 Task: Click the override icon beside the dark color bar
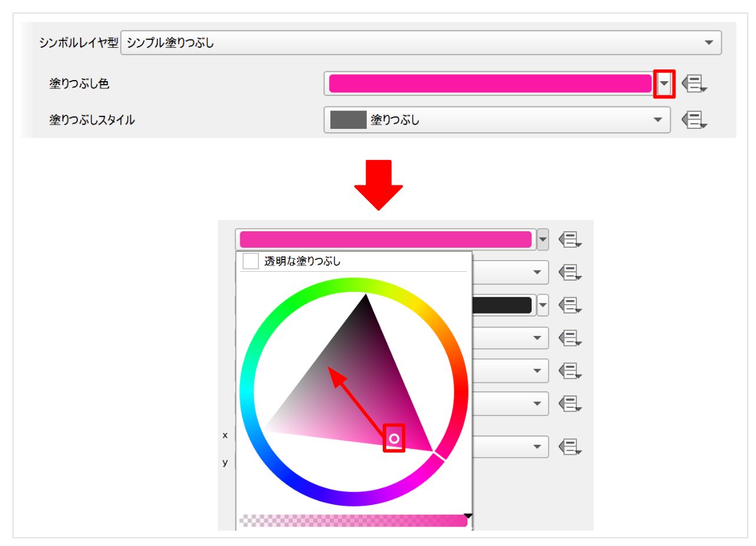click(x=569, y=305)
